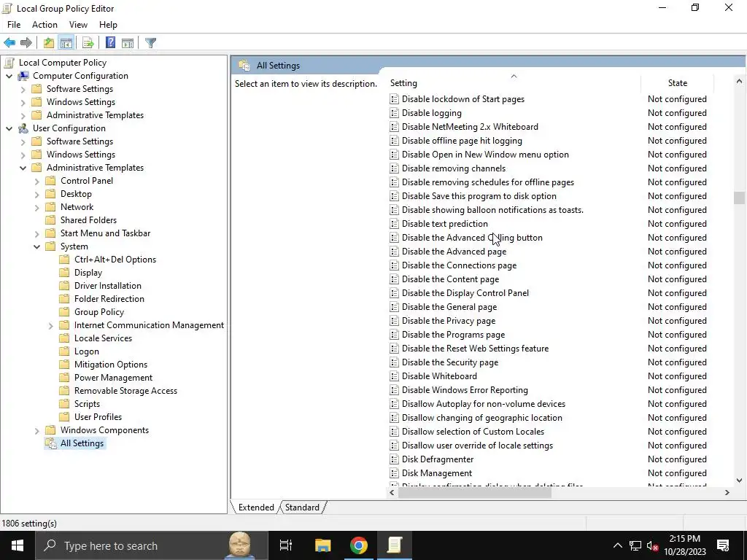Open Help via the blue question mark icon

111,43
